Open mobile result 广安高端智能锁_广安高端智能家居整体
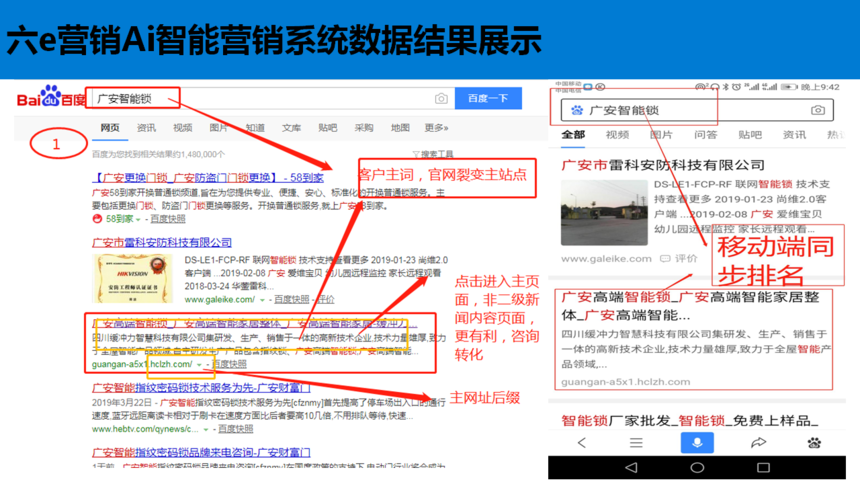The width and height of the screenshot is (860, 484). click(690, 306)
